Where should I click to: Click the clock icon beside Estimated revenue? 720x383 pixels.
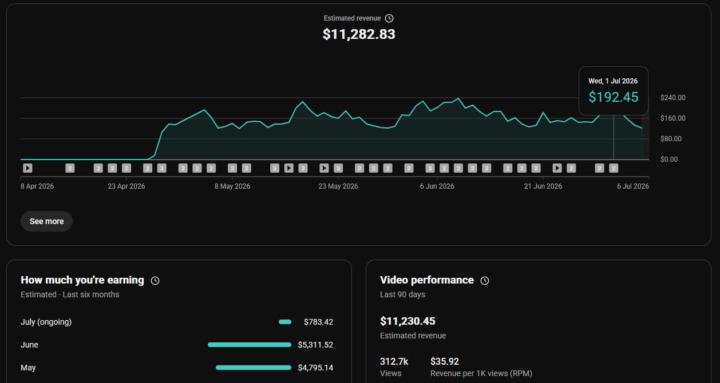pyautogui.click(x=389, y=18)
